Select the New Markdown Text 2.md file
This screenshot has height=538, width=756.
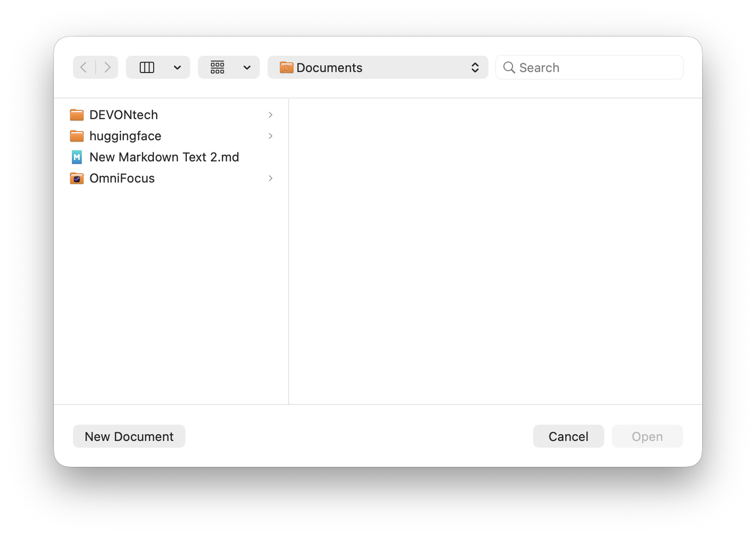coord(164,157)
